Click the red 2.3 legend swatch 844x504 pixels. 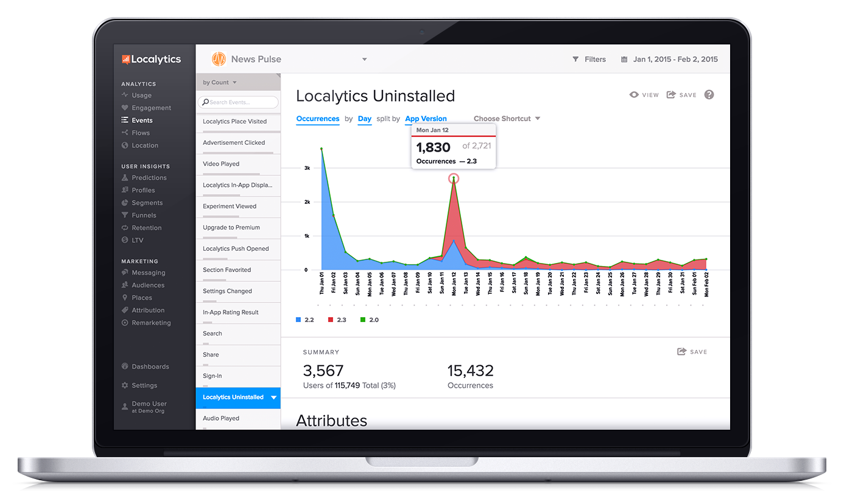tap(331, 320)
